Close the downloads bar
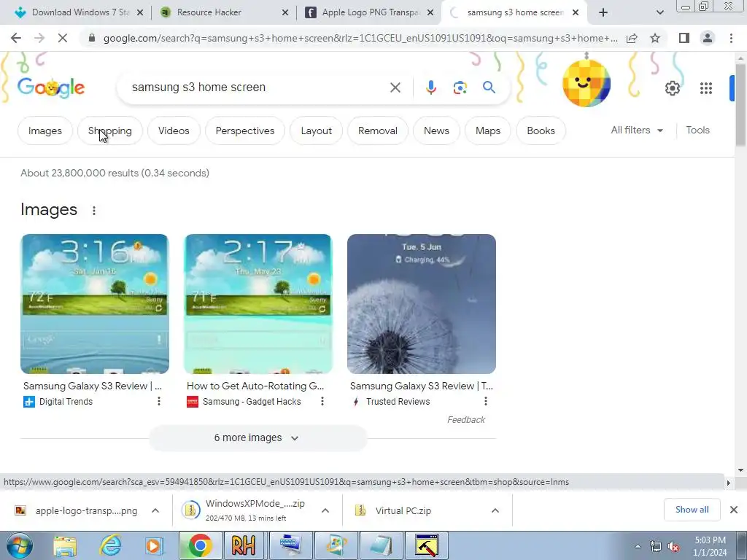 (734, 510)
